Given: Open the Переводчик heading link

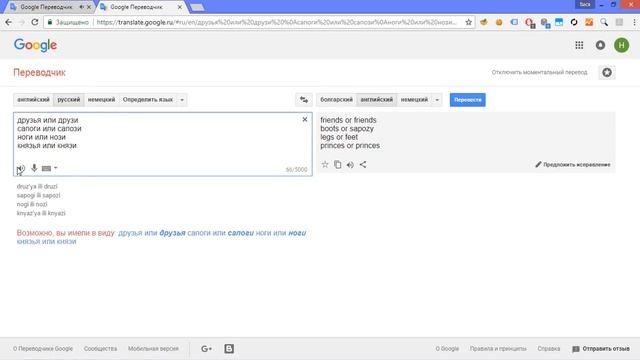Looking at the screenshot, I should pyautogui.click(x=40, y=73).
